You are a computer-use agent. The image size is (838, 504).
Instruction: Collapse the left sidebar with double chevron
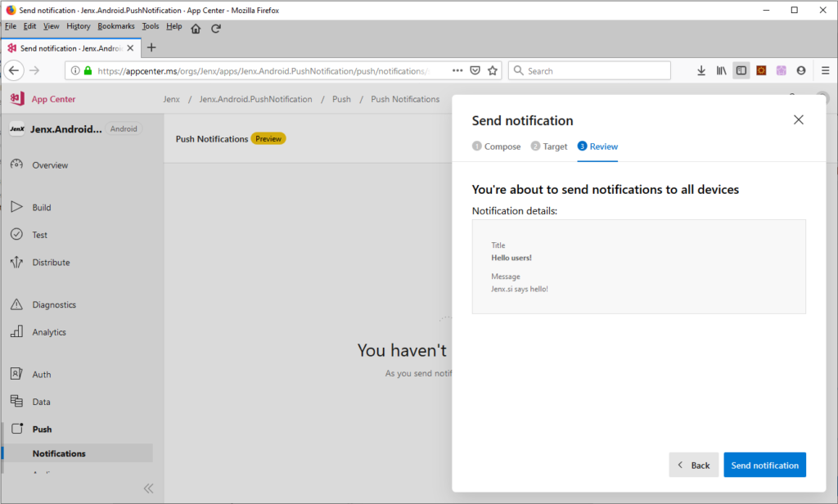click(149, 488)
